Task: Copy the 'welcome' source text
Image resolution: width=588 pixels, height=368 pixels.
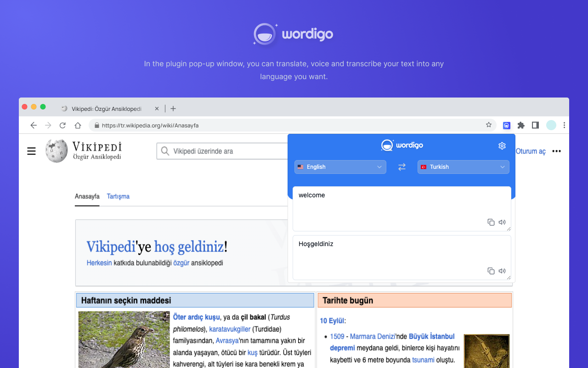Action: coord(491,222)
